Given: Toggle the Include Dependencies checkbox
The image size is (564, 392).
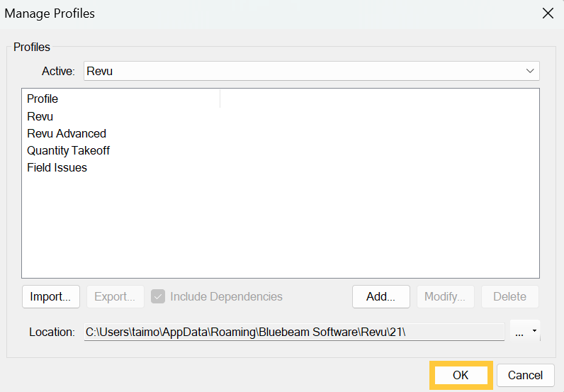Looking at the screenshot, I should tap(158, 296).
